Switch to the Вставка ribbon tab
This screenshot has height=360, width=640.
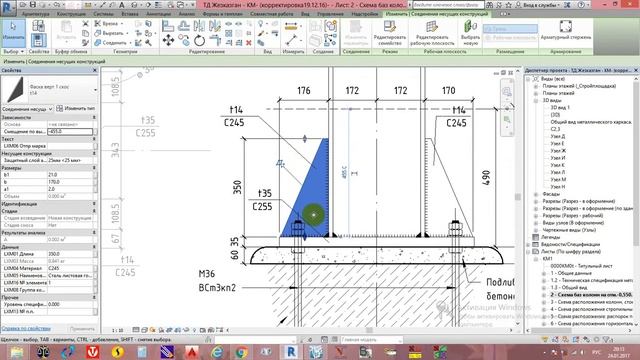pyautogui.click(x=130, y=14)
